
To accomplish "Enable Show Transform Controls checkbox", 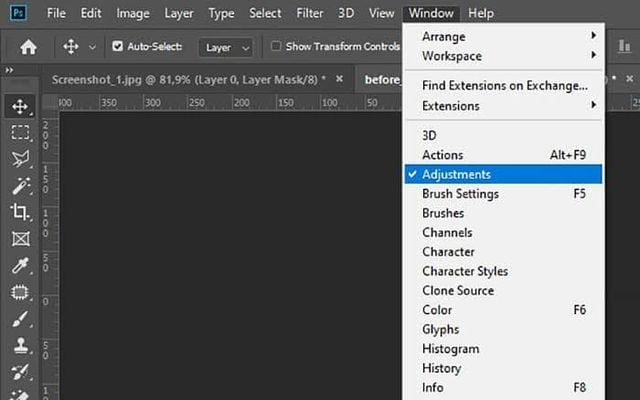I will pos(276,46).
